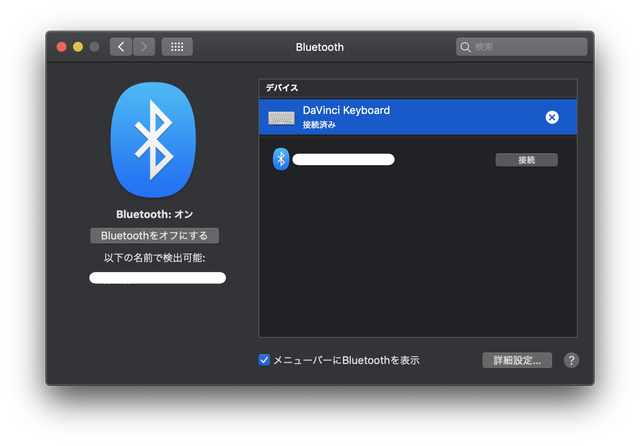
Task: Turn off Bluetooth with Bluetoothをオフにする button
Action: [154, 235]
